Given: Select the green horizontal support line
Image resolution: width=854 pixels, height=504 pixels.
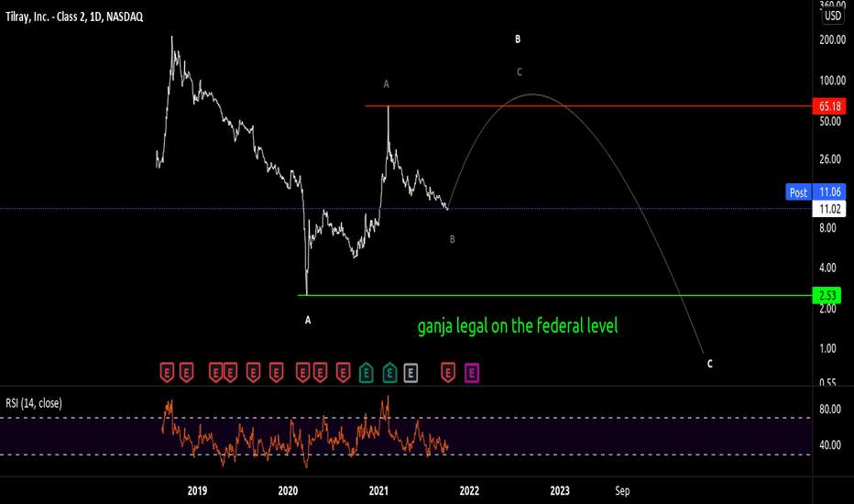Looking at the screenshot, I should point(554,295).
